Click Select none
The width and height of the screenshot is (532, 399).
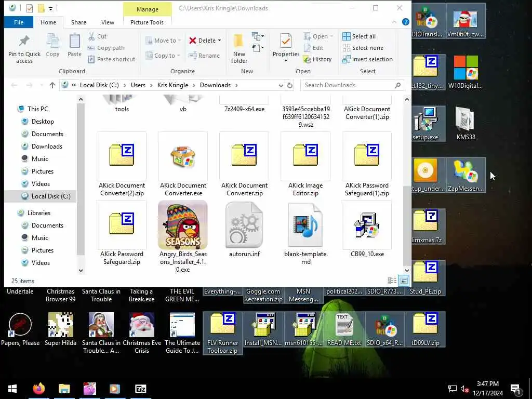[363, 48]
